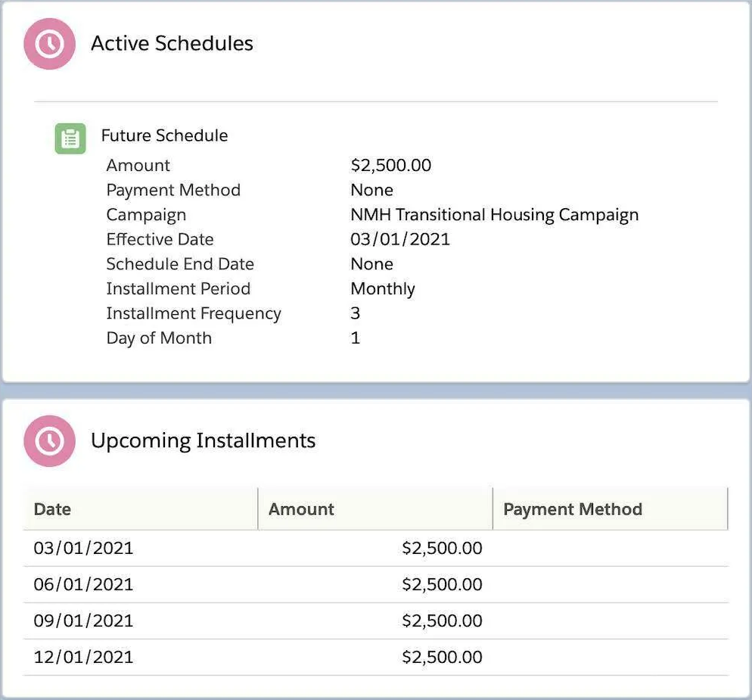Click the Upcoming Installments card title
The width and height of the screenshot is (752, 700).
203,440
